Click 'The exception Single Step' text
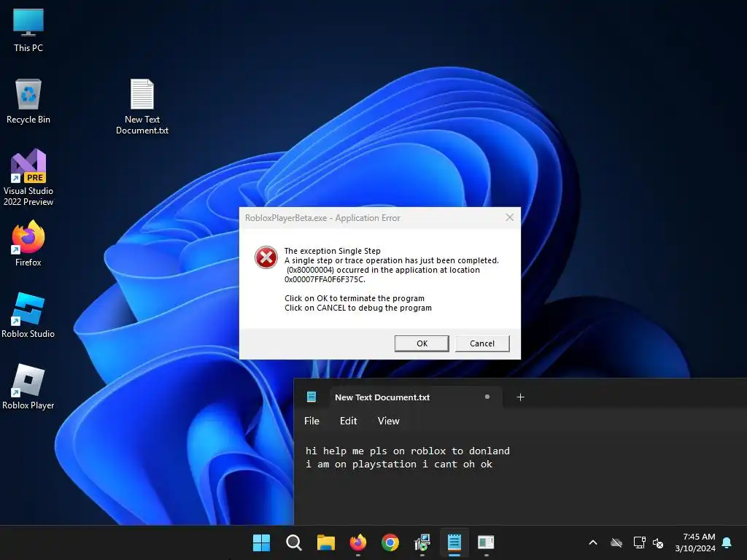This screenshot has height=560, width=747. click(x=333, y=251)
